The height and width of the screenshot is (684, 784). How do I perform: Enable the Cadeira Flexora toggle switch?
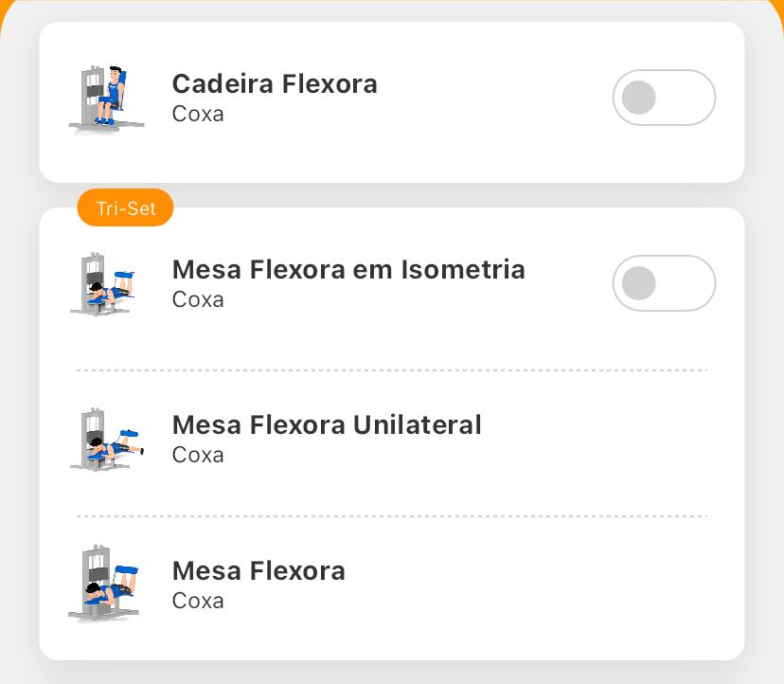pos(664,98)
